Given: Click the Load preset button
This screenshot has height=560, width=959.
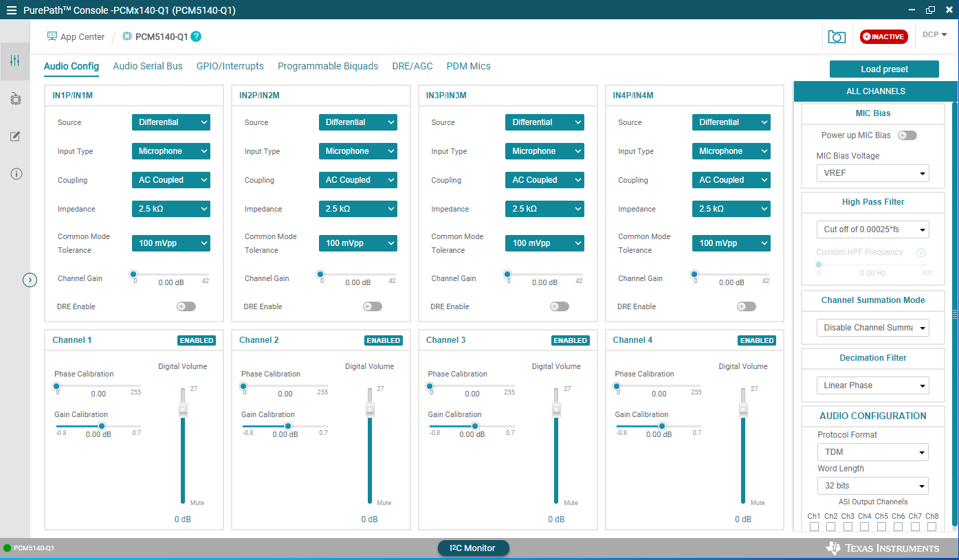Looking at the screenshot, I should click(884, 69).
